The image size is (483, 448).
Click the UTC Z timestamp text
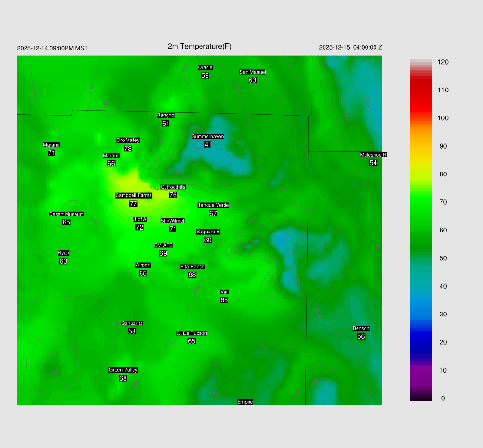point(350,47)
